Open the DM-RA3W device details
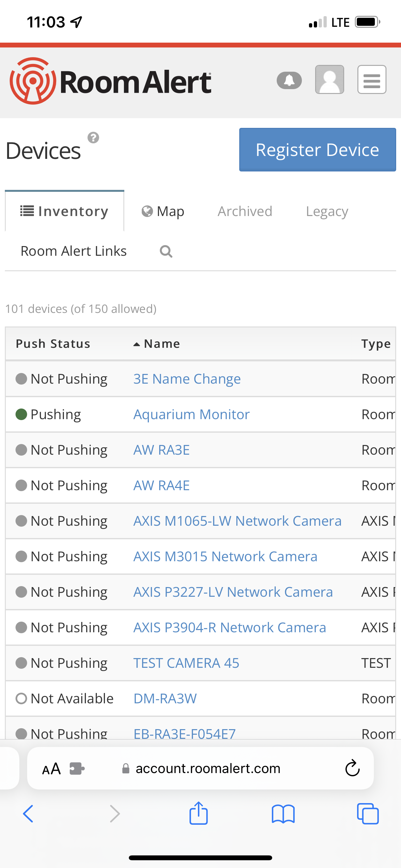This screenshot has height=868, width=401. [x=164, y=698]
